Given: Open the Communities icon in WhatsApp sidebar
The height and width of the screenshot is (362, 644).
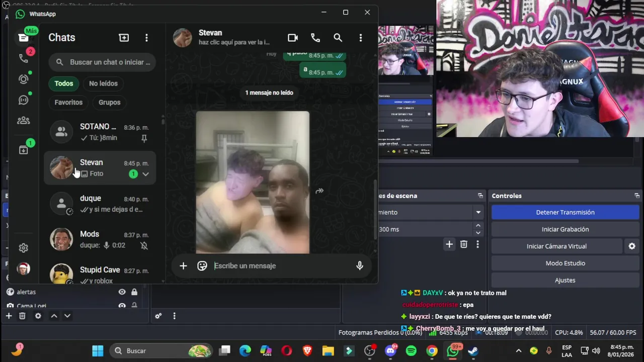Looking at the screenshot, I should pyautogui.click(x=24, y=121).
